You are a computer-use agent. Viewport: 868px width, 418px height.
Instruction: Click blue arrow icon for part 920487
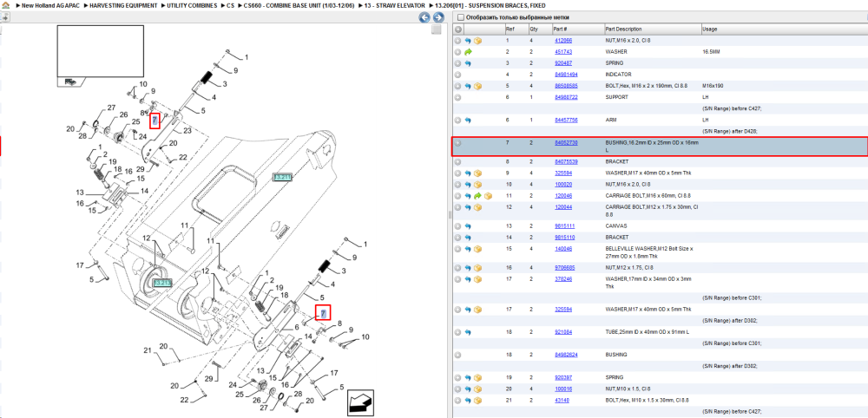coord(468,63)
